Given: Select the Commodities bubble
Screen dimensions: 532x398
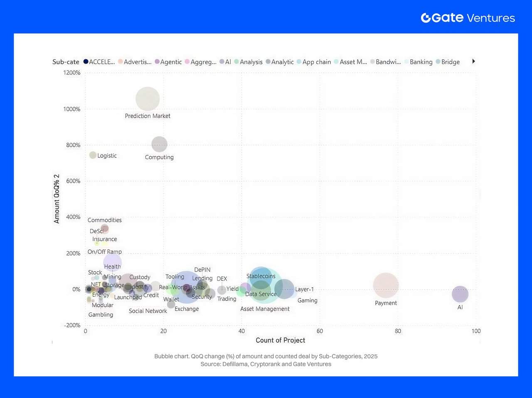Looking at the screenshot, I should (105, 228).
